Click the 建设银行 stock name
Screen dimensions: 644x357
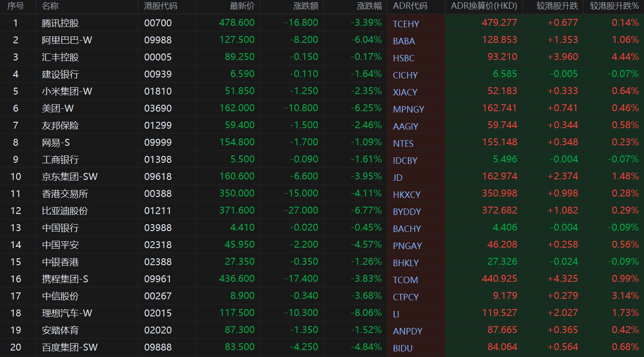[60, 74]
